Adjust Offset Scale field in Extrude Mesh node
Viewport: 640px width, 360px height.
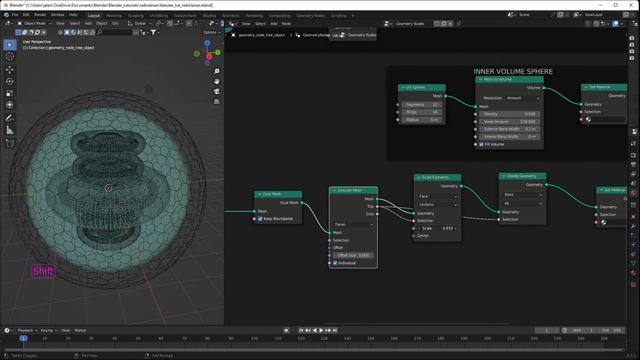353,255
